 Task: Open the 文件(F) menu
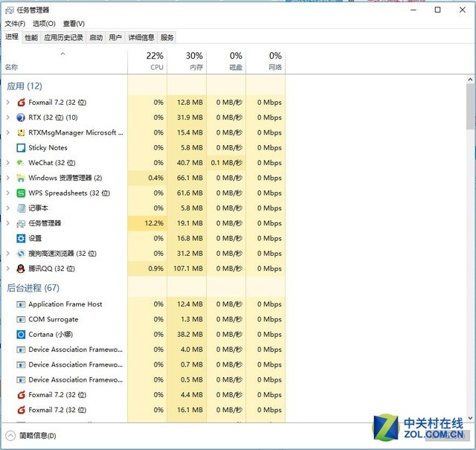(x=15, y=23)
